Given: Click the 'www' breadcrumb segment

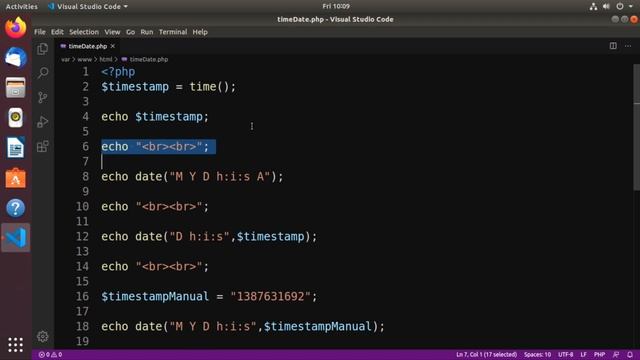Looking at the screenshot, I should 84,60.
